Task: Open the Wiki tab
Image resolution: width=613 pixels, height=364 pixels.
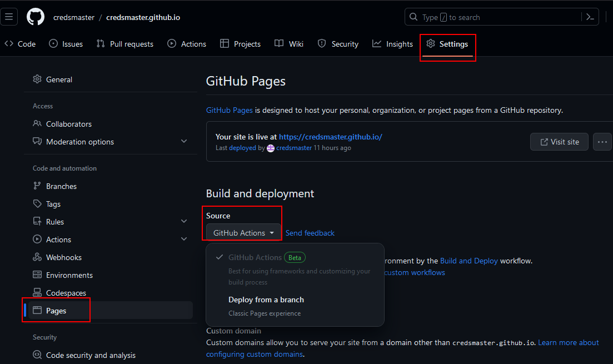Action: coord(289,44)
